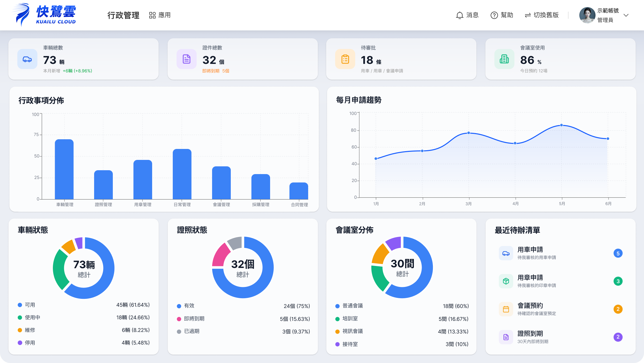Click the blue badge 5 for 用車申請
The image size is (644, 363).
[618, 253]
